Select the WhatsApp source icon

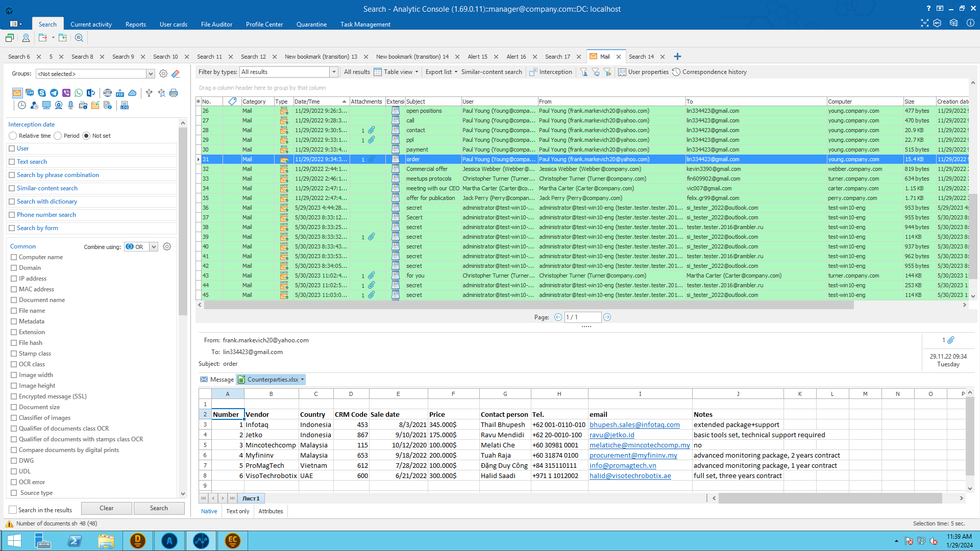(79, 93)
